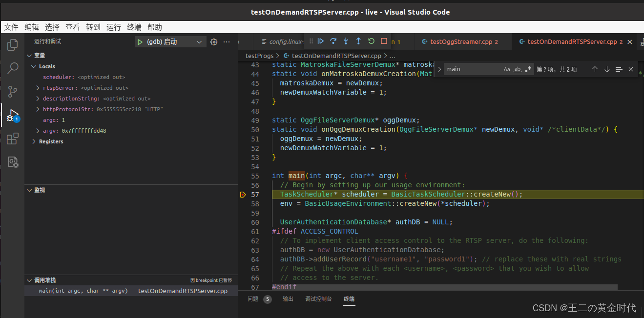Open the Run and Debug view icon
Viewport: 644px width, 318px height.
point(13,115)
